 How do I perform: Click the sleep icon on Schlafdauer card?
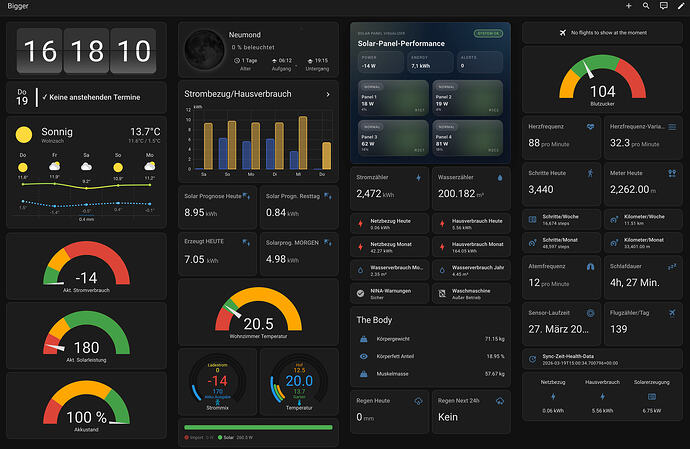pyautogui.click(x=672, y=267)
